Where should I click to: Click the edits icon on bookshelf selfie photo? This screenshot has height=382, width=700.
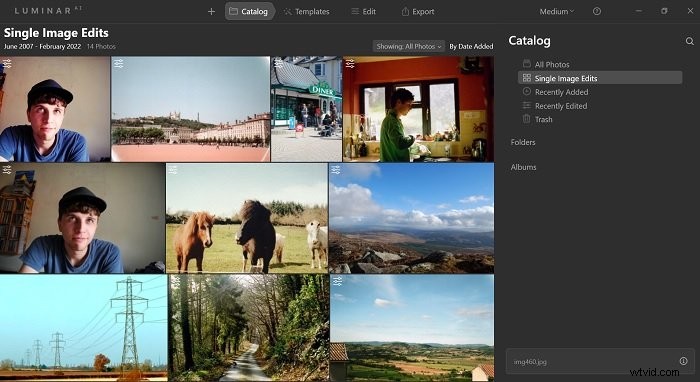pos(7,170)
